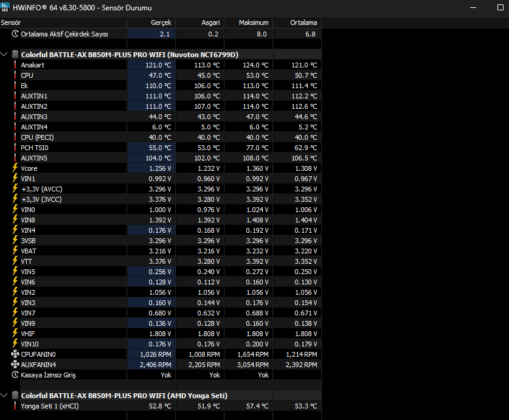The image size is (509, 420).
Task: Click the lightning bolt icon beside VIN1
Action: pos(15,178)
